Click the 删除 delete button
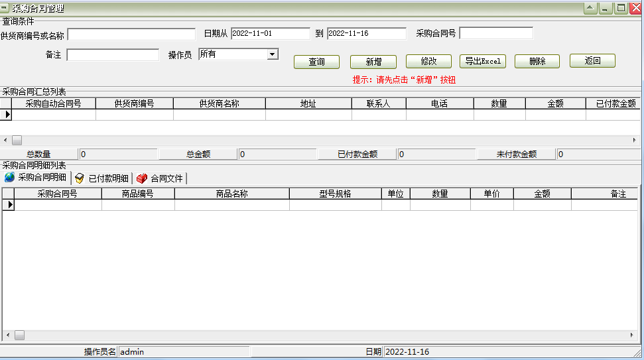Image resolution: width=644 pixels, height=360 pixels. tap(537, 61)
